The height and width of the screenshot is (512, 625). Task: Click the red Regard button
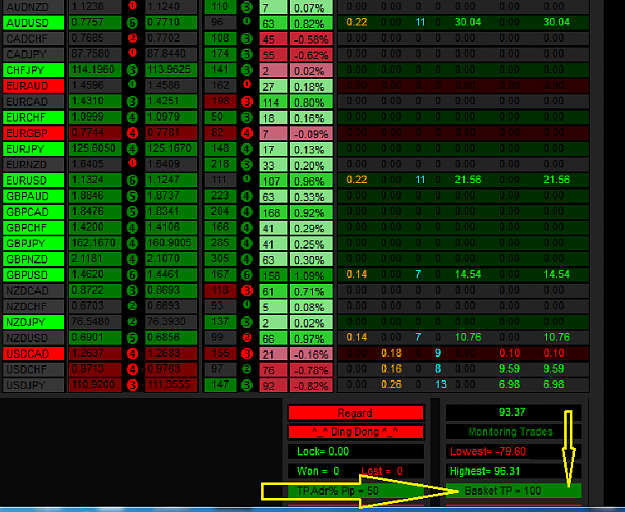point(356,413)
